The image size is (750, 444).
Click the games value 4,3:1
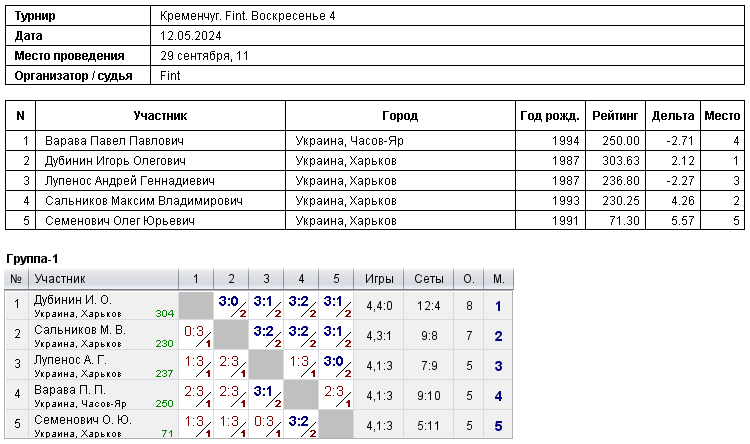point(379,336)
